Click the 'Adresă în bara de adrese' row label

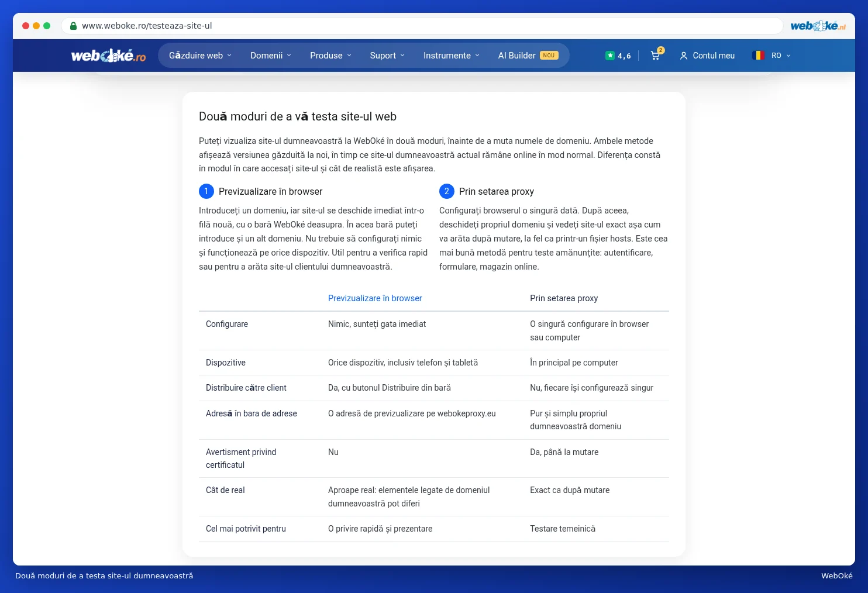pos(252,413)
